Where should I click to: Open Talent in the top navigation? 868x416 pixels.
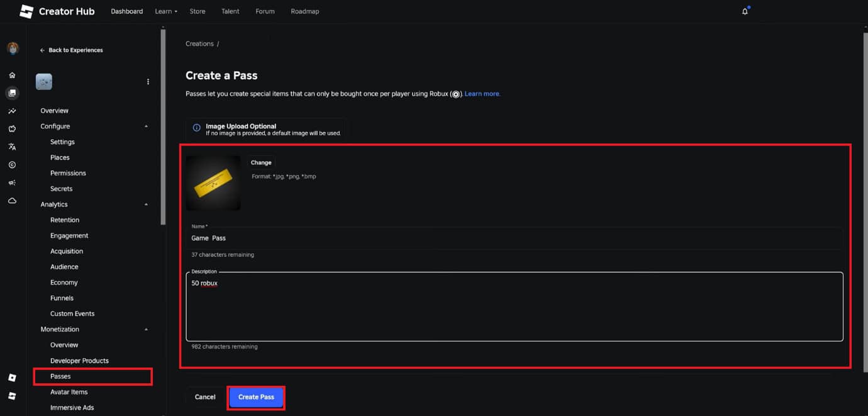[230, 11]
